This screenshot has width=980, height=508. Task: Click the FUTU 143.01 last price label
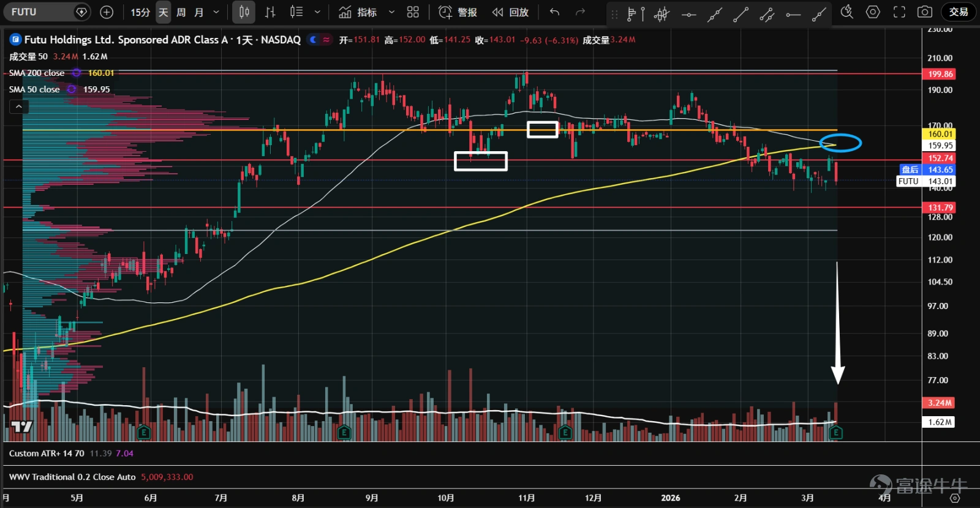[925, 181]
